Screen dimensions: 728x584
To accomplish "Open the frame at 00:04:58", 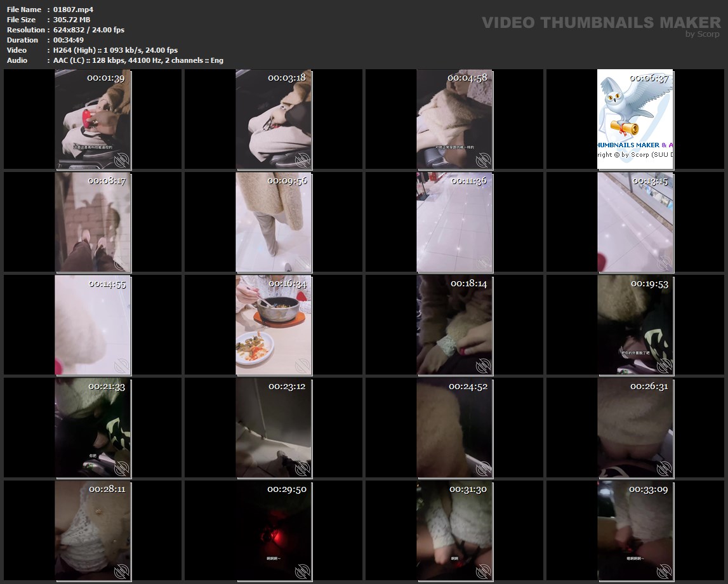I will pos(454,119).
